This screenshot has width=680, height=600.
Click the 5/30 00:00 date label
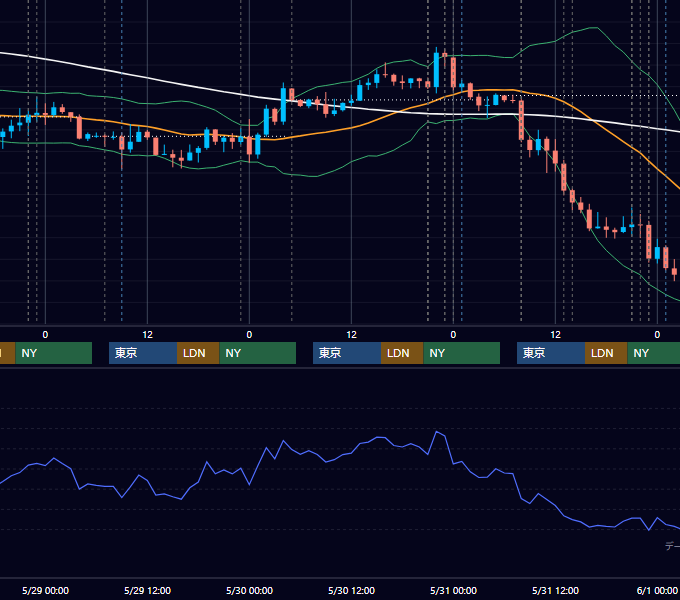249,590
